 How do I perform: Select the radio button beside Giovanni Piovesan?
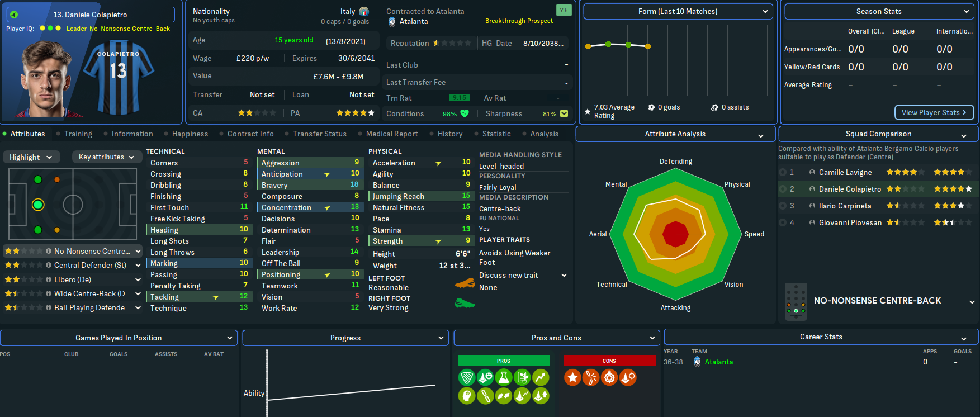(783, 223)
